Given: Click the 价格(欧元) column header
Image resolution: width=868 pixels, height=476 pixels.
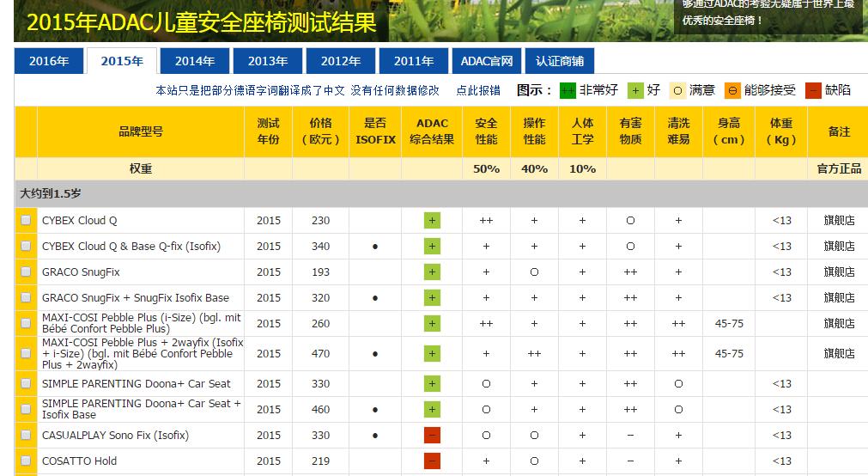Looking at the screenshot, I should (320, 131).
